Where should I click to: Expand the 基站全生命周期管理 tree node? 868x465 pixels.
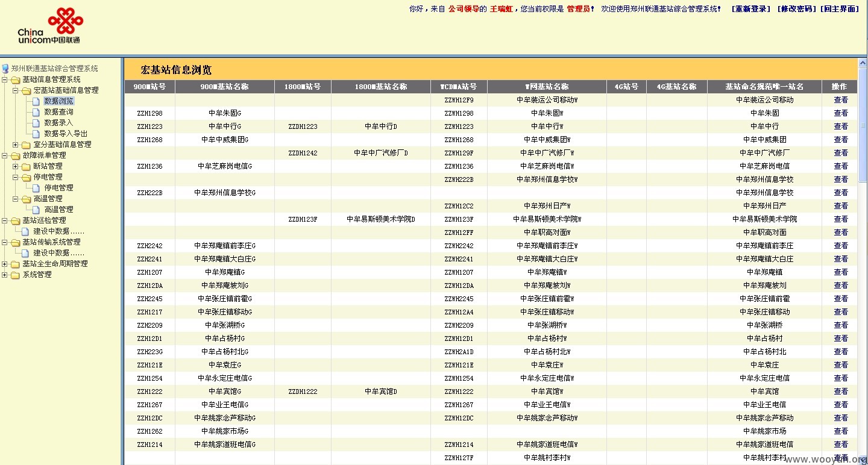[x=5, y=264]
